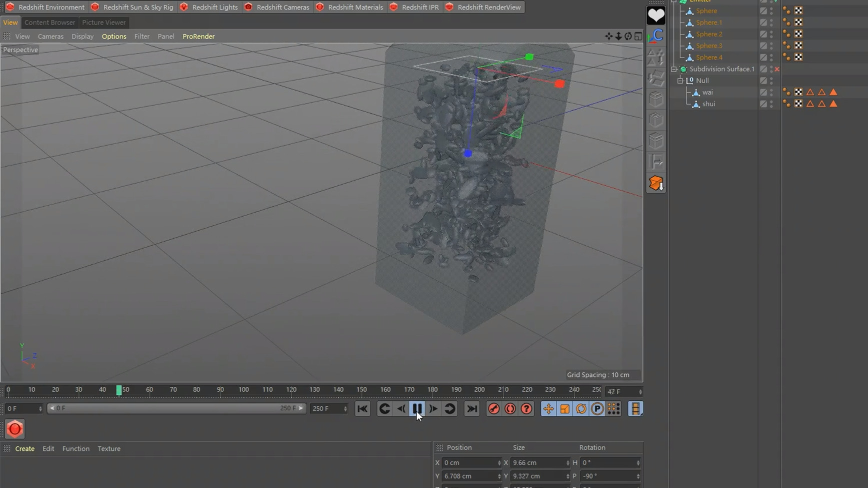Toggle the Autokeying button

510,409
